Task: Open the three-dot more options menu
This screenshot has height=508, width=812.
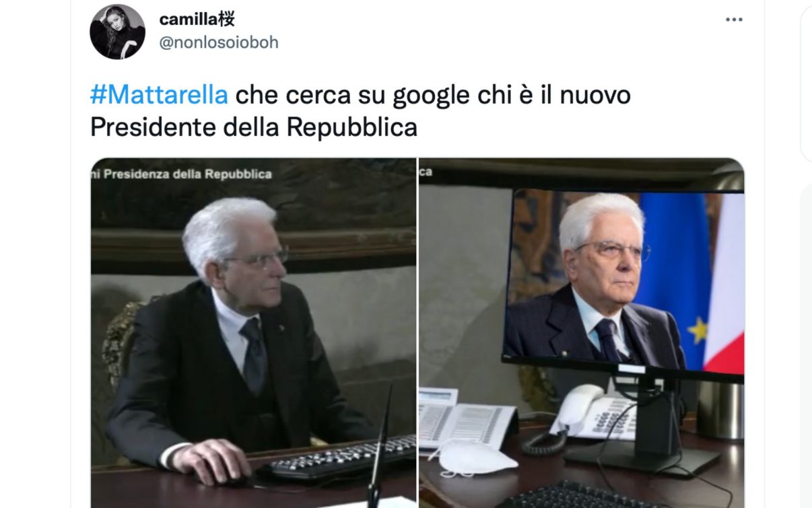Action: (x=734, y=20)
